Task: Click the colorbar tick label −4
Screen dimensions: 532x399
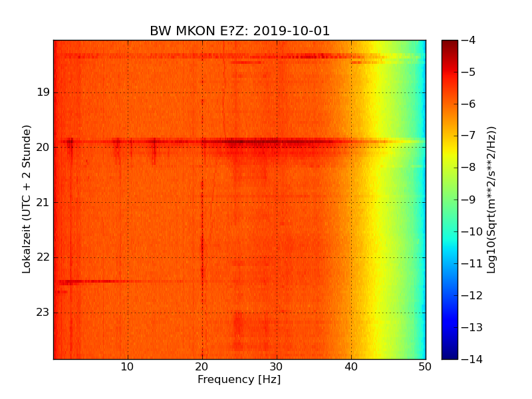Action: tap(469, 41)
